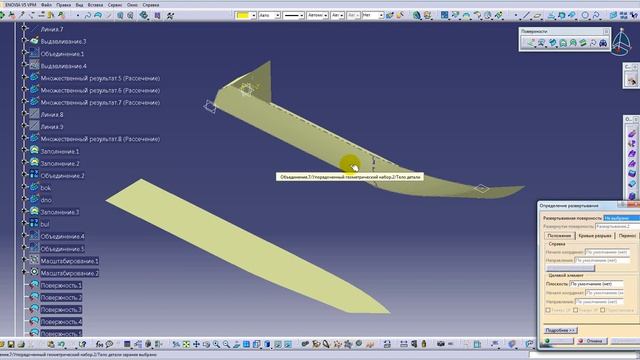Select Линия.7 in the tree
This screenshot has width=640, height=360.
pos(52,29)
